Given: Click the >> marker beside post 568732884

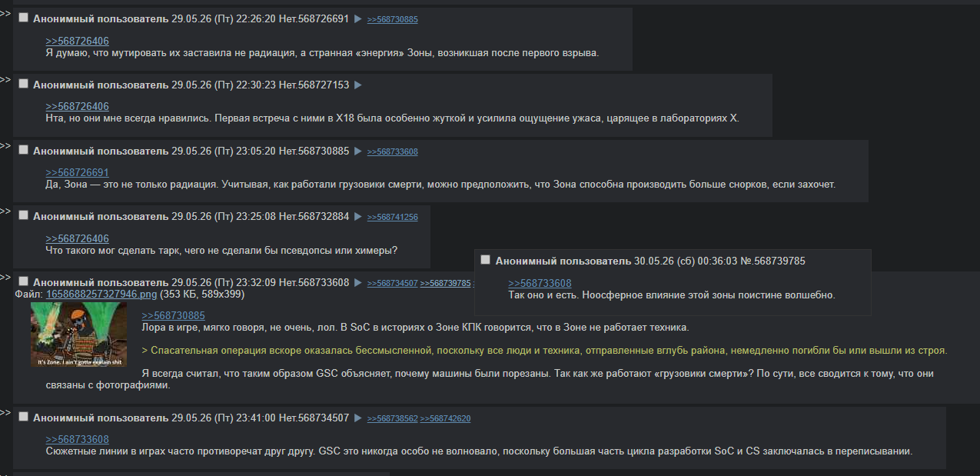Looking at the screenshot, I should (x=5, y=211).
